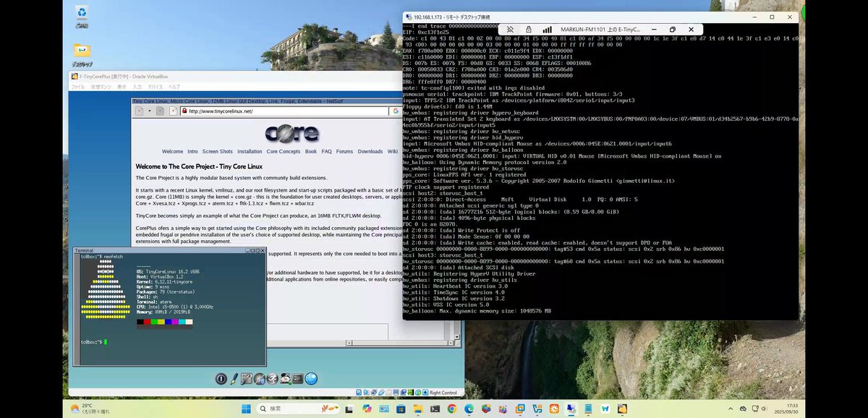Image resolution: width=868 pixels, height=418 pixels.
Task: Click the wbar Exit power icon
Action: point(221,379)
